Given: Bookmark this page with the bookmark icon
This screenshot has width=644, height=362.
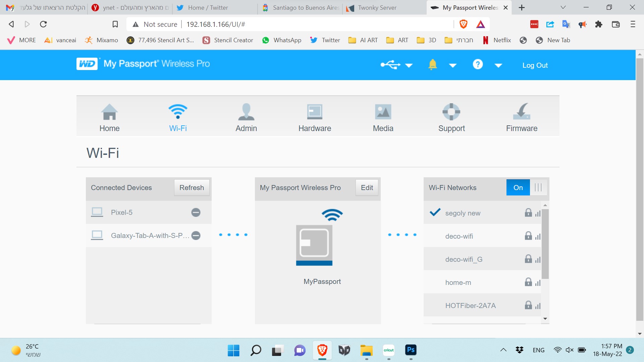Looking at the screenshot, I should 115,24.
